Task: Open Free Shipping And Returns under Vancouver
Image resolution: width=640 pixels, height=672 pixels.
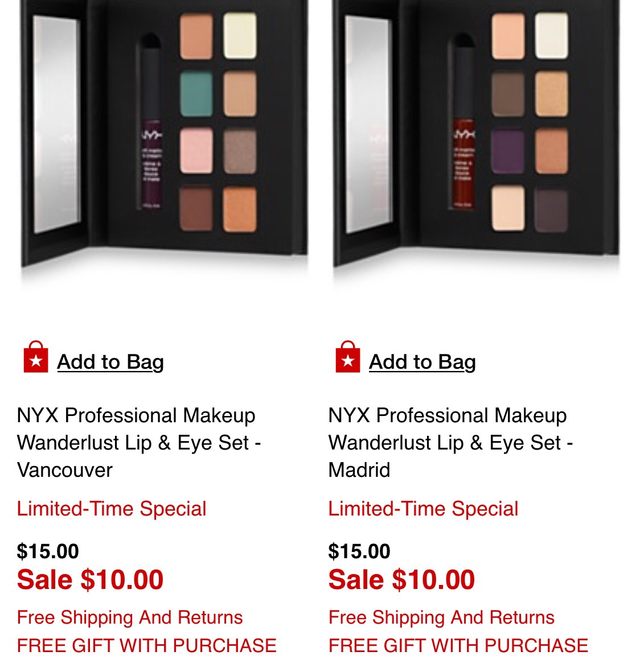Action: point(130,617)
